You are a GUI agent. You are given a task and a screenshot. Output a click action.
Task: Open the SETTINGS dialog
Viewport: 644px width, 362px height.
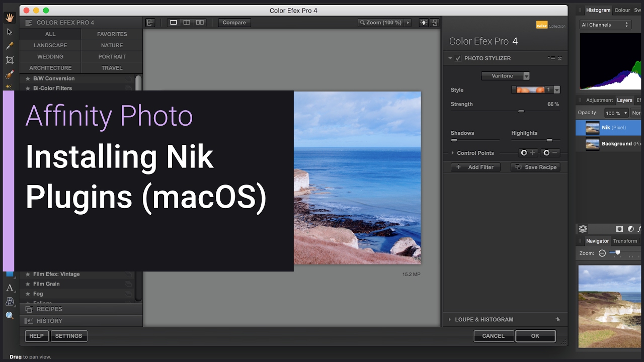(69, 336)
